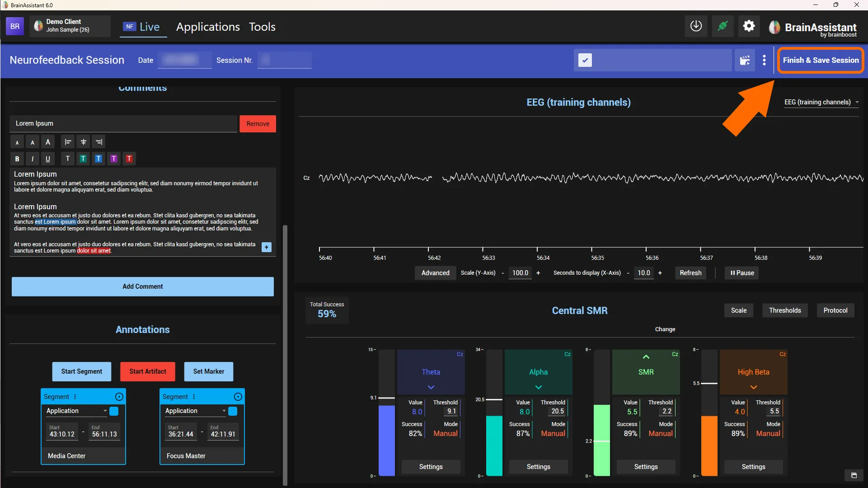
Task: Click target icon on Media Center segment
Action: pos(119,397)
